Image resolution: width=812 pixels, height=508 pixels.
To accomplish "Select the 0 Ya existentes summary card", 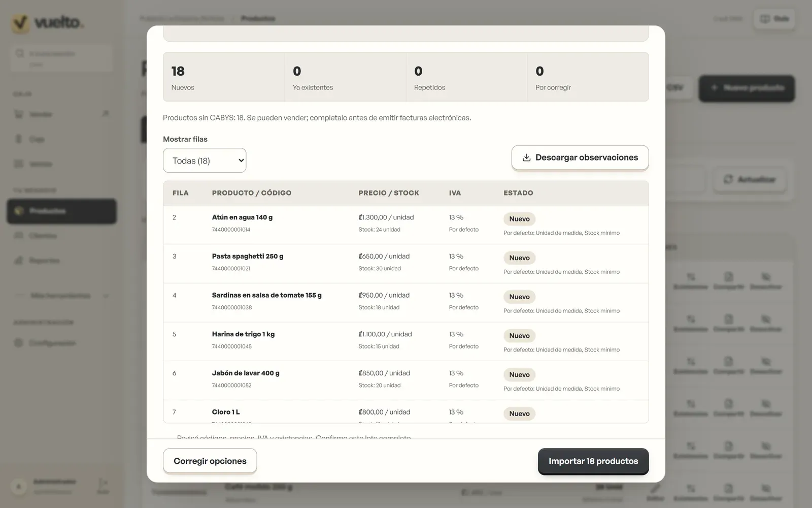I will point(345,77).
